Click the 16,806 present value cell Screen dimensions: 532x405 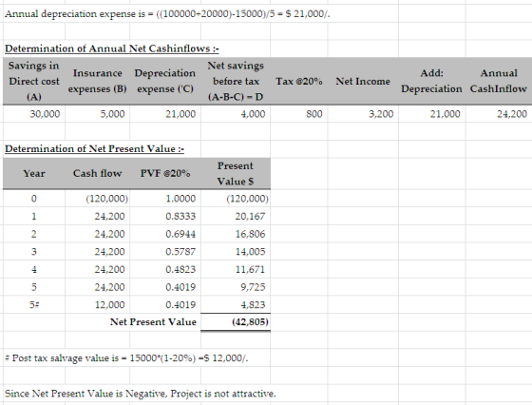236,234
